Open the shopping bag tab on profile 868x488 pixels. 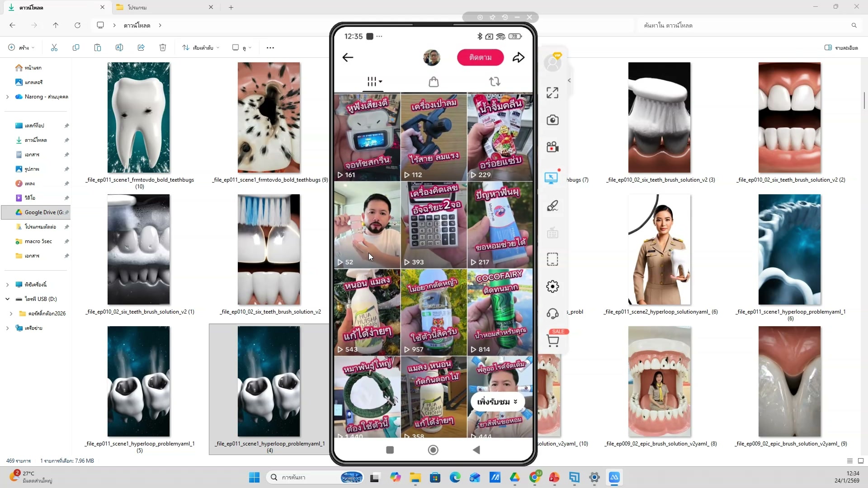(x=433, y=82)
